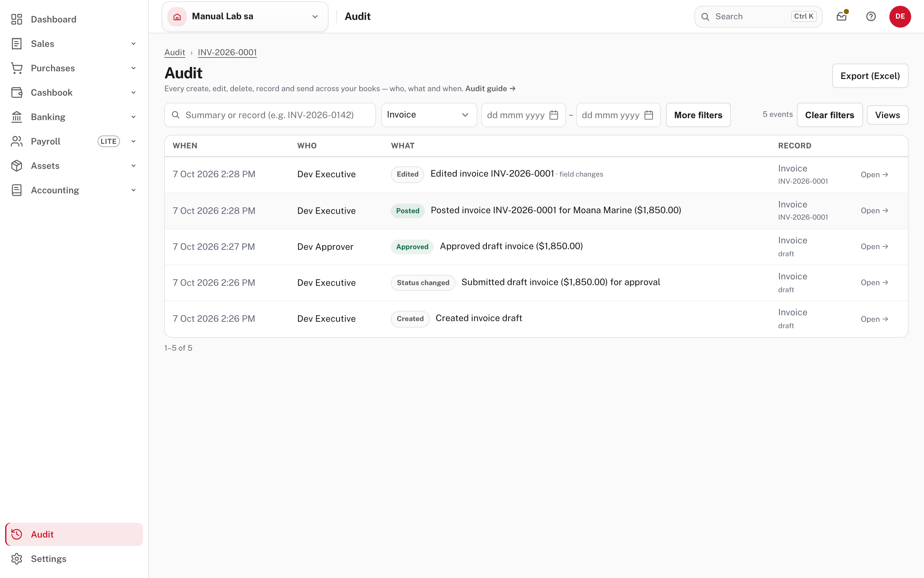This screenshot has height=578, width=924.
Task: Open the Invoice record type dropdown
Action: [x=429, y=115]
